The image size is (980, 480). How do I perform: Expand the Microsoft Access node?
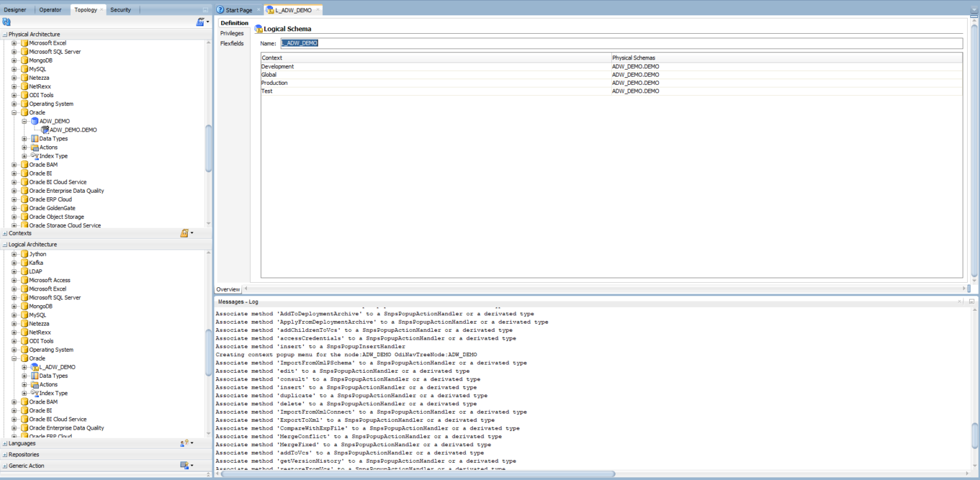14,280
